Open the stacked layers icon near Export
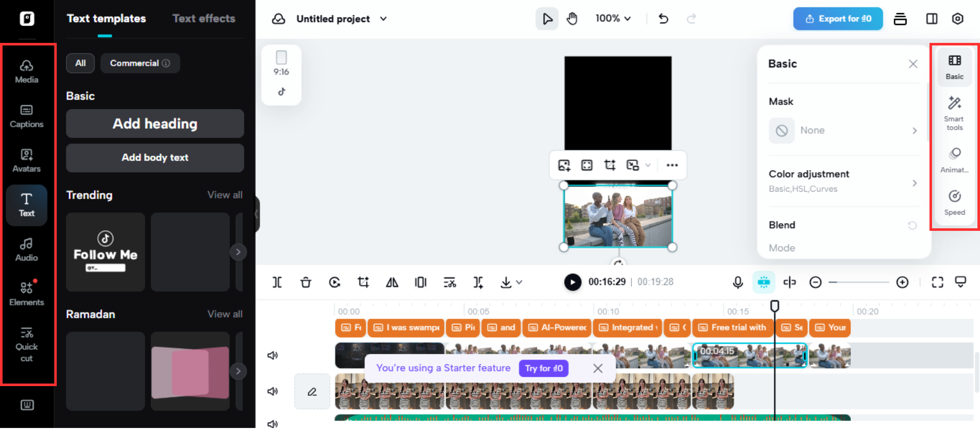This screenshot has height=429, width=980. pos(900,19)
